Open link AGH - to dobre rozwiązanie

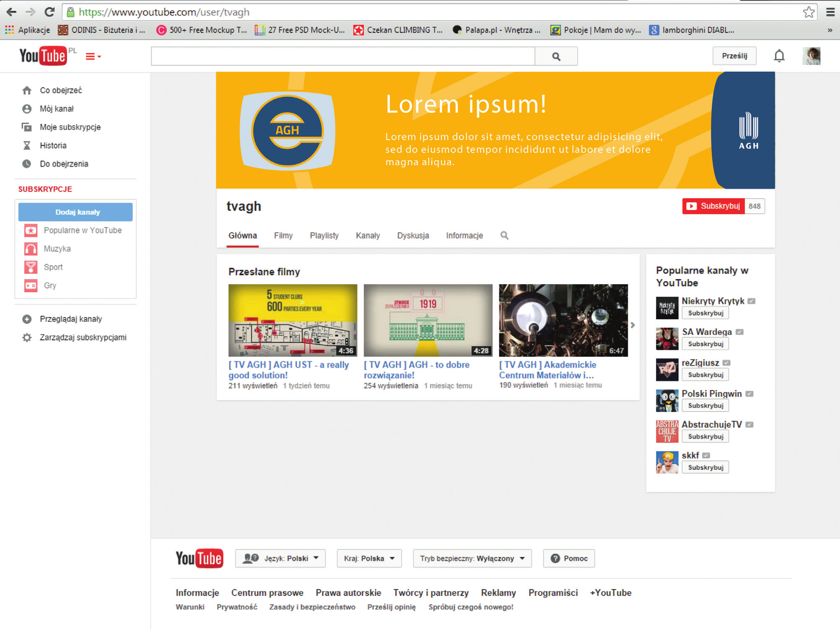point(417,370)
